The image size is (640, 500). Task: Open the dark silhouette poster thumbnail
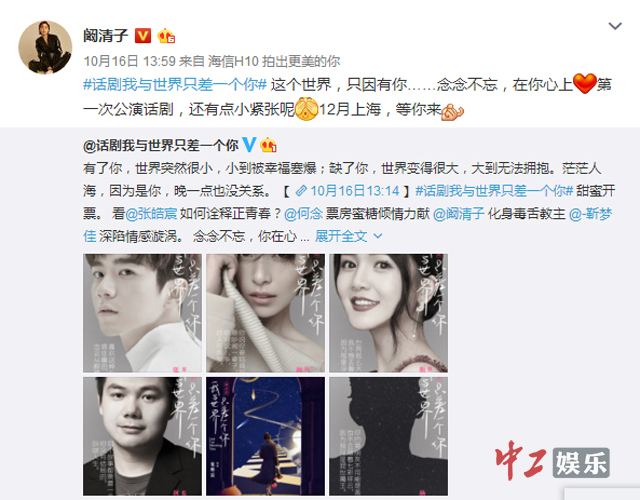click(x=389, y=436)
